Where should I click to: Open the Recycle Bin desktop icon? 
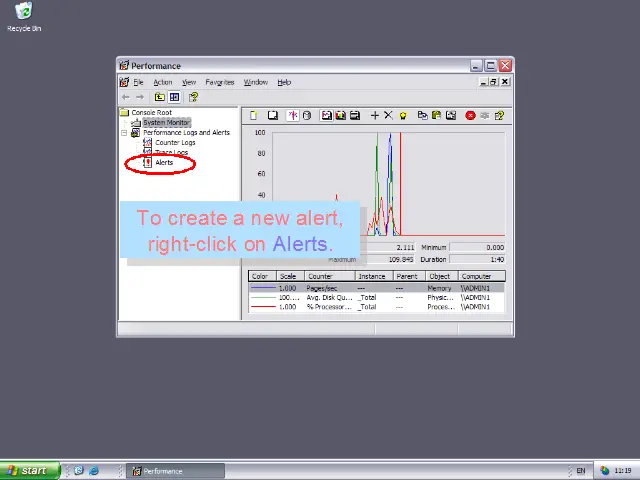(x=24, y=17)
